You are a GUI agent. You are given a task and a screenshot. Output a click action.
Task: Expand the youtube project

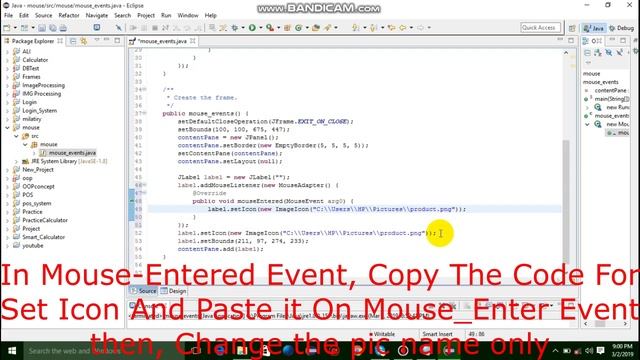coord(7,246)
